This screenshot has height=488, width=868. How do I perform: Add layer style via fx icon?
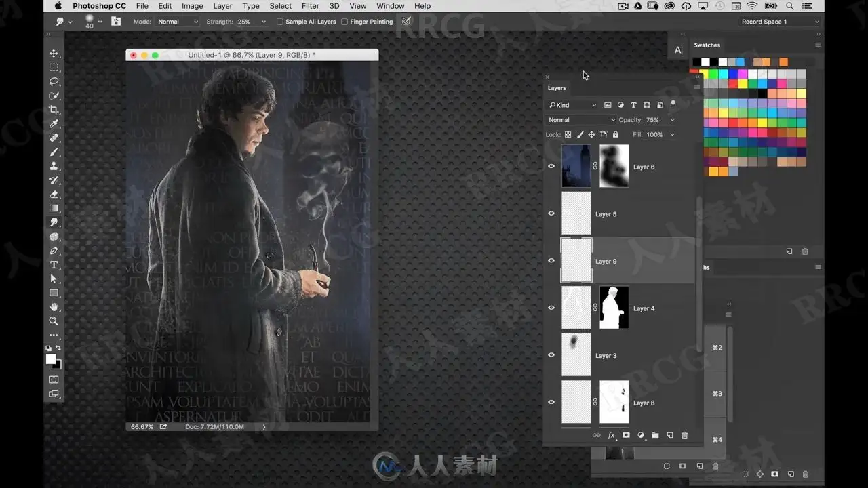coord(611,435)
